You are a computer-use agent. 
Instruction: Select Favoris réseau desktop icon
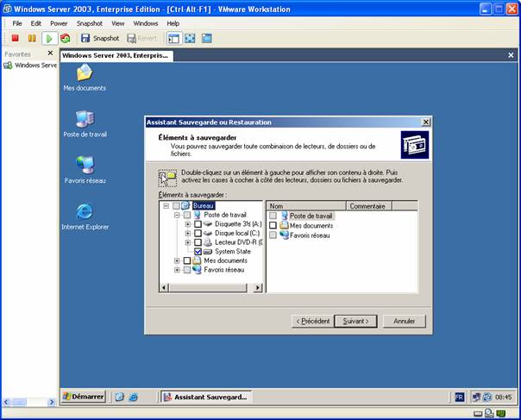coord(85,170)
